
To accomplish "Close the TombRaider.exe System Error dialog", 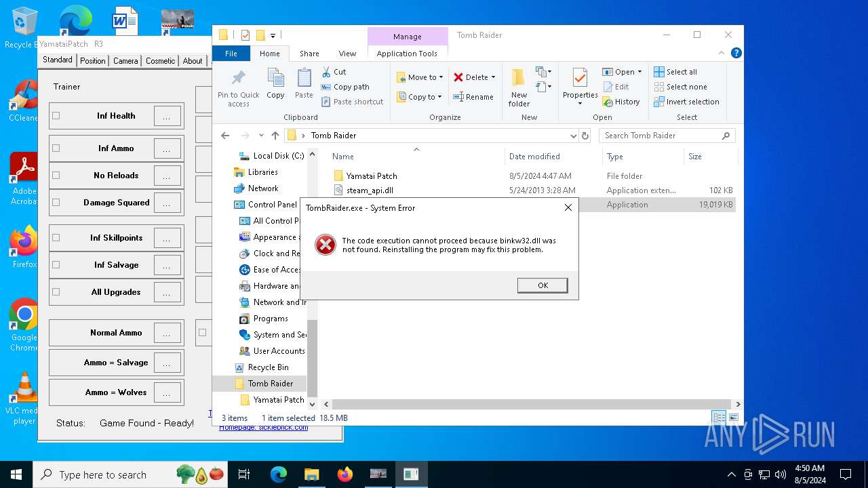I will (x=568, y=207).
